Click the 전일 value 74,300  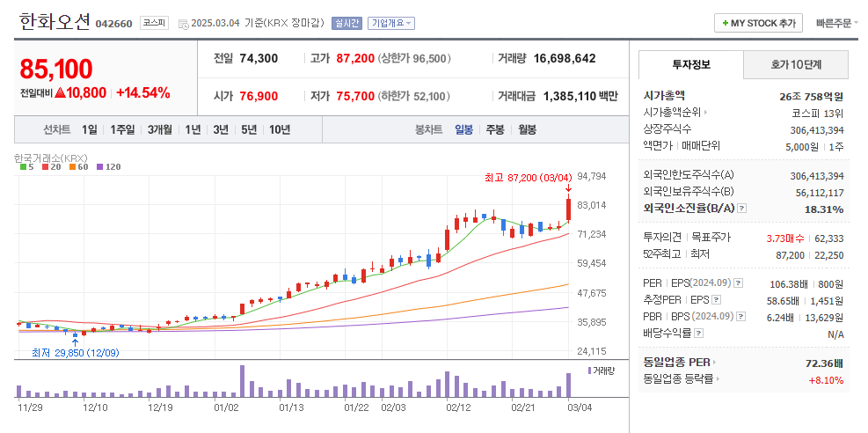pyautogui.click(x=259, y=58)
